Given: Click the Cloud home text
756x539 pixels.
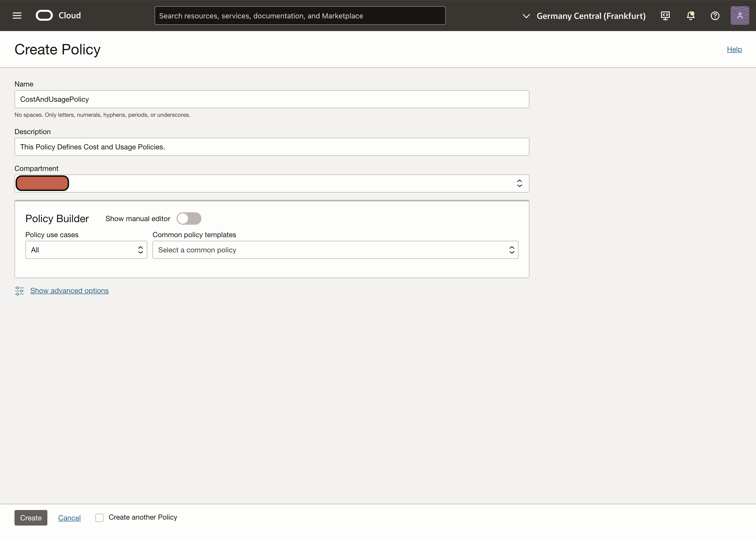Looking at the screenshot, I should point(70,16).
